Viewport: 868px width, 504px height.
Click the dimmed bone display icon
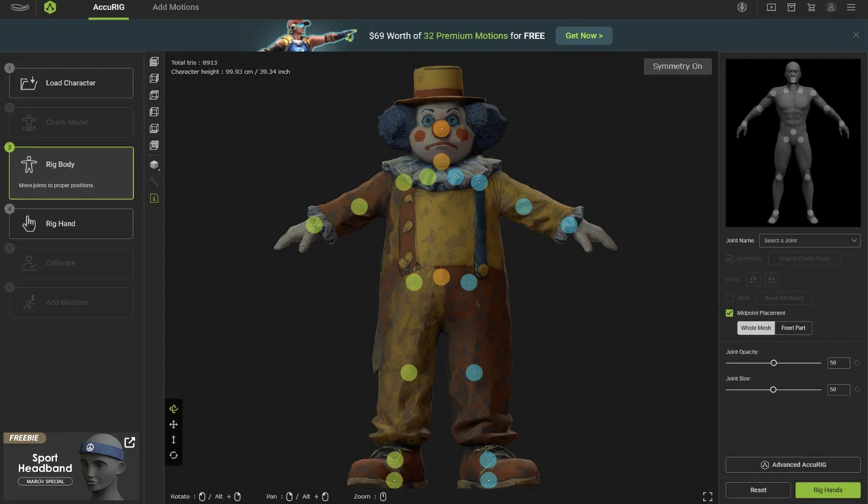pyautogui.click(x=154, y=181)
